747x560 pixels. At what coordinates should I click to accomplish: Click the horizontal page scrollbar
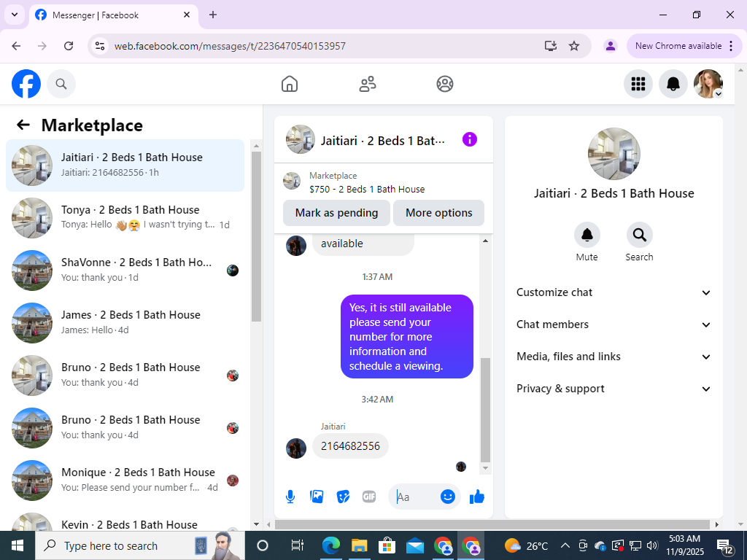(x=492, y=524)
